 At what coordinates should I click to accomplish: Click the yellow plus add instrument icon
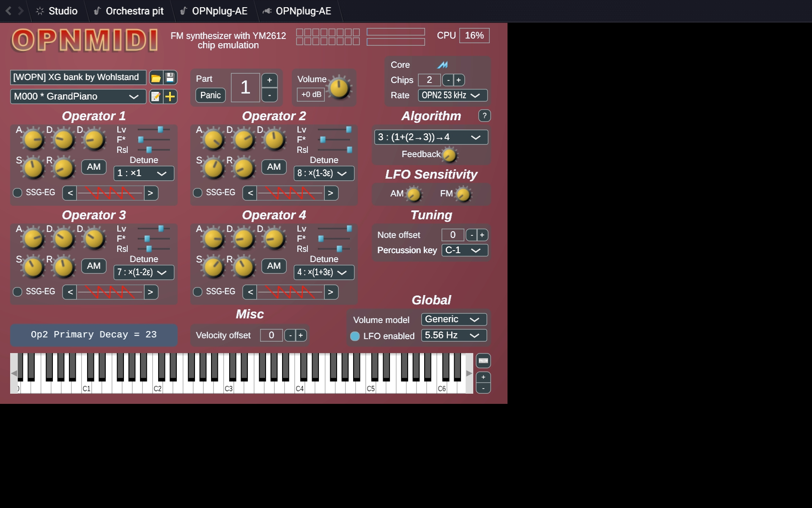coord(170,97)
